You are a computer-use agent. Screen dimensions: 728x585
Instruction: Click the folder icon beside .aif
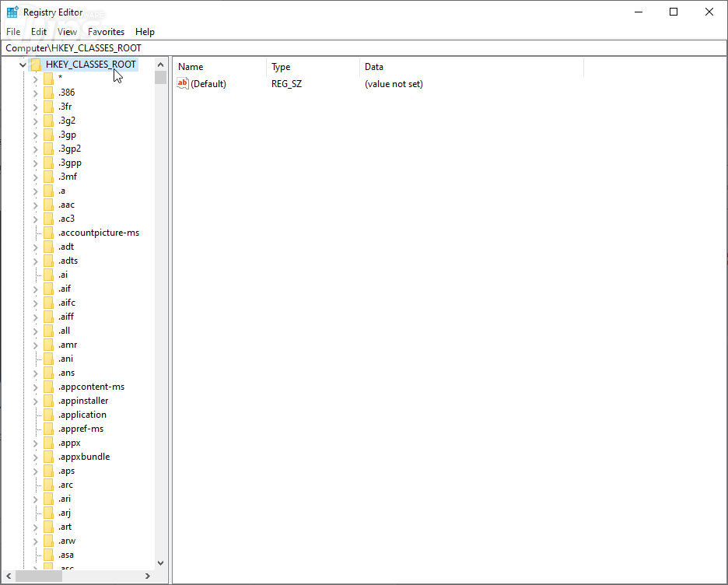click(x=48, y=289)
